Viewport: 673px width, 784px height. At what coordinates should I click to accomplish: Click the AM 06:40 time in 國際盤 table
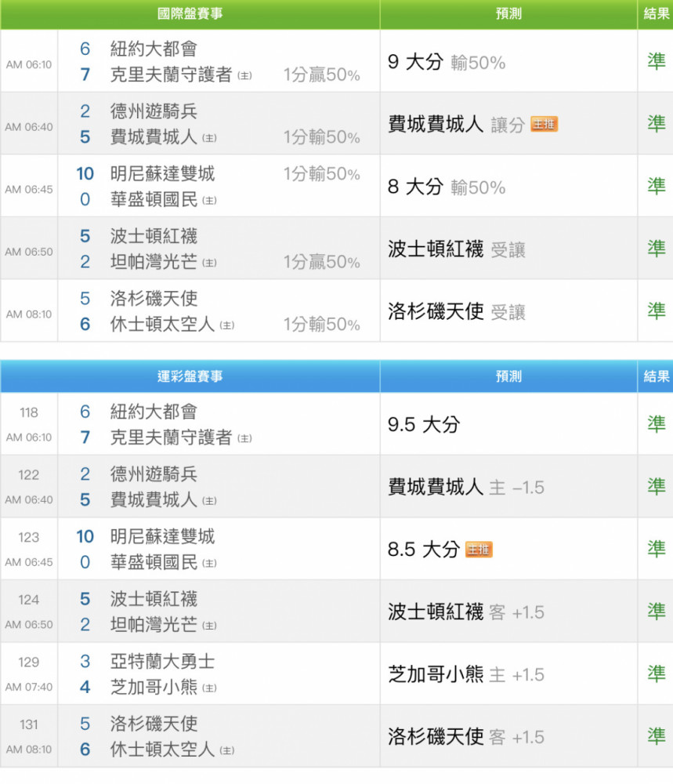click(x=29, y=127)
